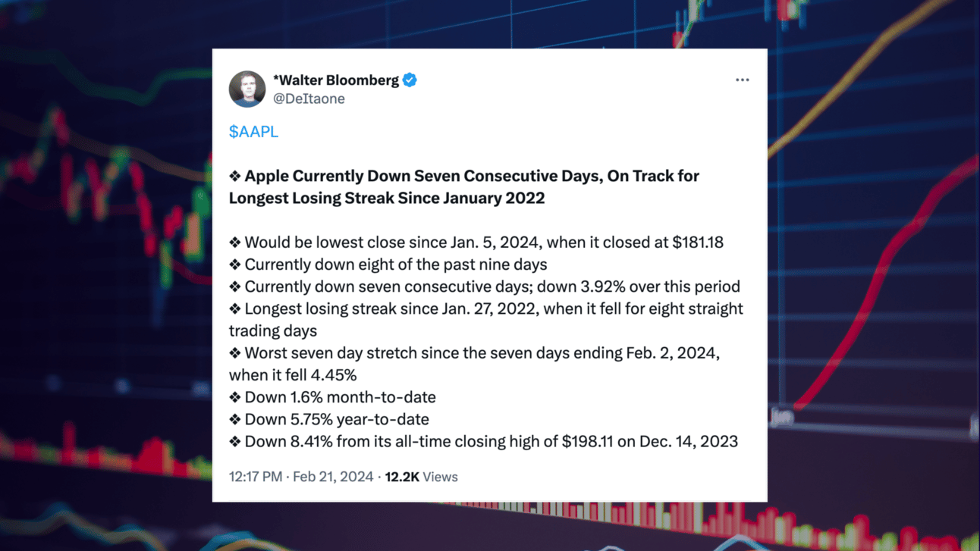980x551 pixels.
Task: Click the diamond bullet beside 'Down 1.6% month-to-date'
Action: [x=235, y=397]
